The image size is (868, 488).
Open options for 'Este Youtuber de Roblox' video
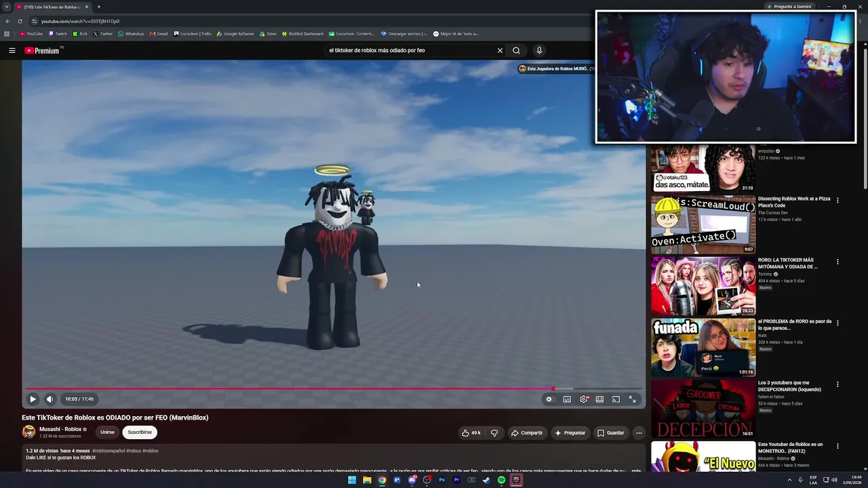[x=837, y=446]
